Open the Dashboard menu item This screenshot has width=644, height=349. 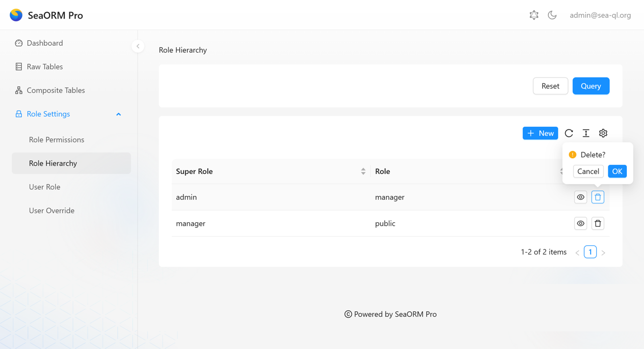pyautogui.click(x=45, y=43)
